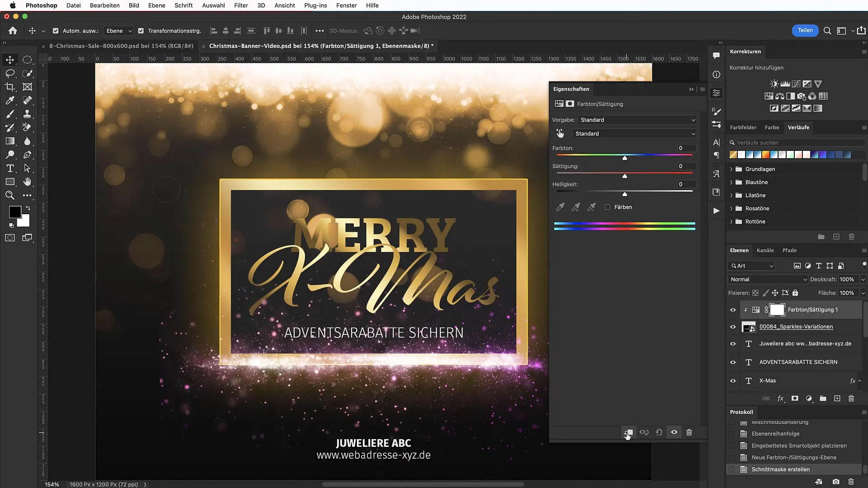The height and width of the screenshot is (488, 868).
Task: Open the Fenster menu
Action: tap(346, 5)
